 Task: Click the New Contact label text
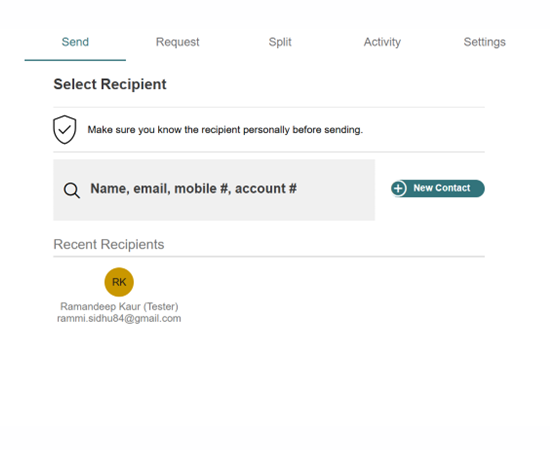tap(442, 188)
